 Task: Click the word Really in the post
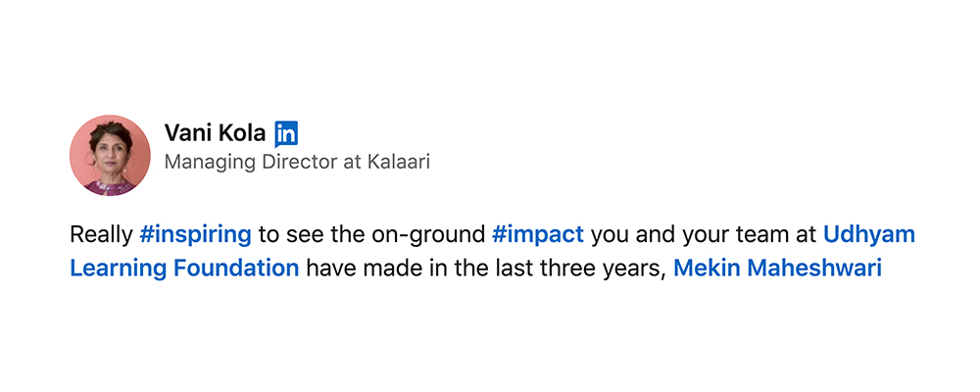point(101,235)
